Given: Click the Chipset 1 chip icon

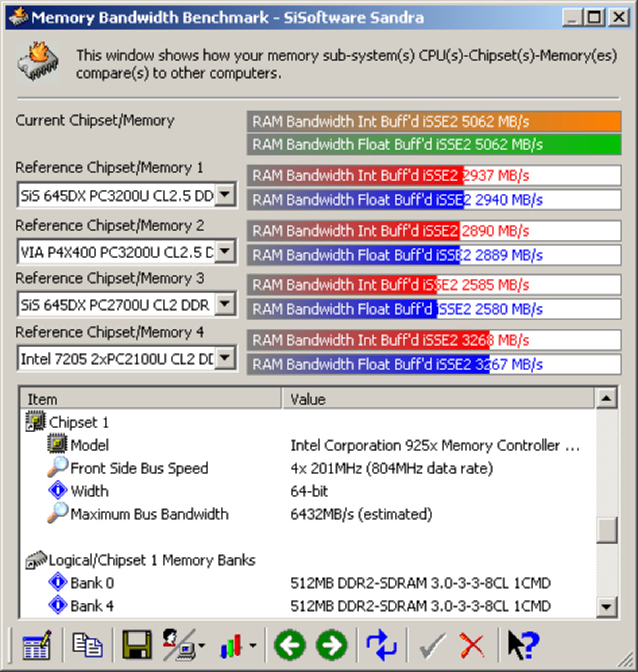Looking at the screenshot, I should [x=36, y=421].
